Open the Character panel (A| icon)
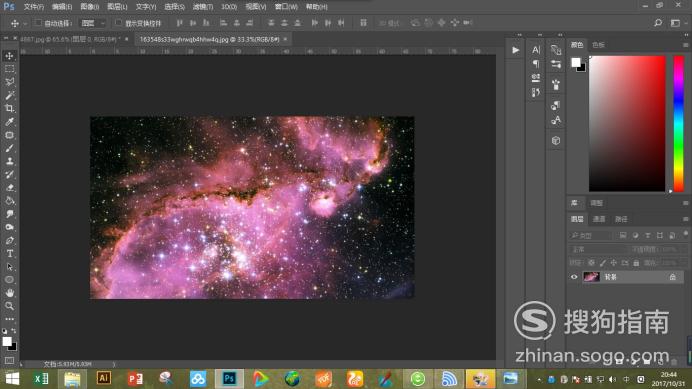The image size is (692, 389). pyautogui.click(x=536, y=50)
